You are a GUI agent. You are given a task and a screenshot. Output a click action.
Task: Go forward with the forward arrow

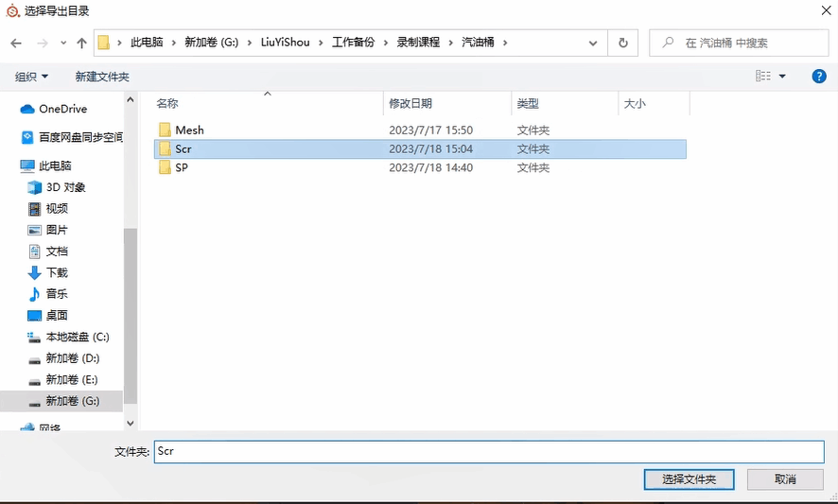pyautogui.click(x=43, y=43)
